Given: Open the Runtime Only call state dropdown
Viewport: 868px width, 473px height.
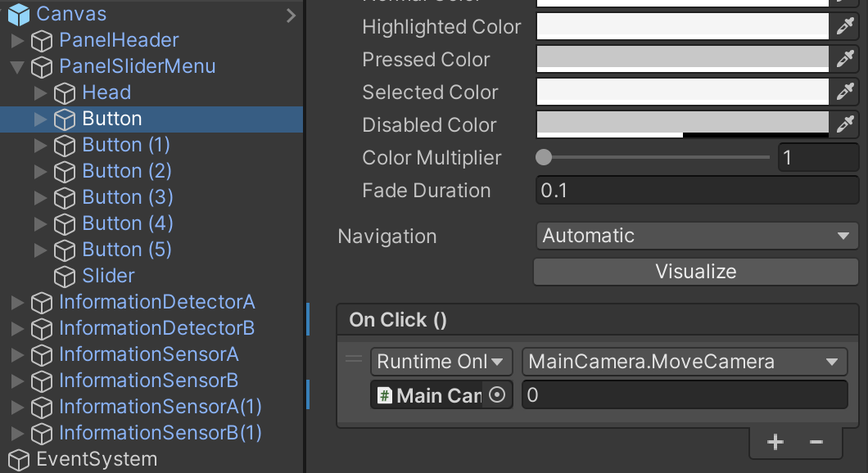Looking at the screenshot, I should pos(441,362).
